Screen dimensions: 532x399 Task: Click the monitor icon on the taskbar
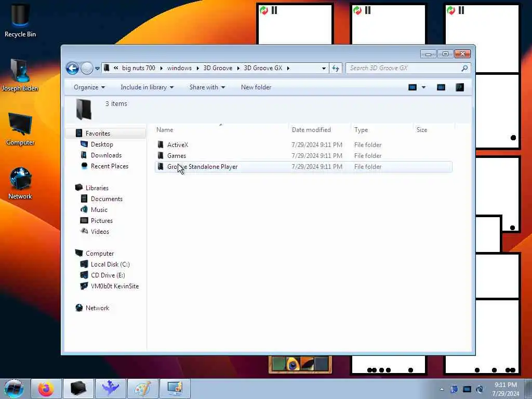tap(175, 389)
